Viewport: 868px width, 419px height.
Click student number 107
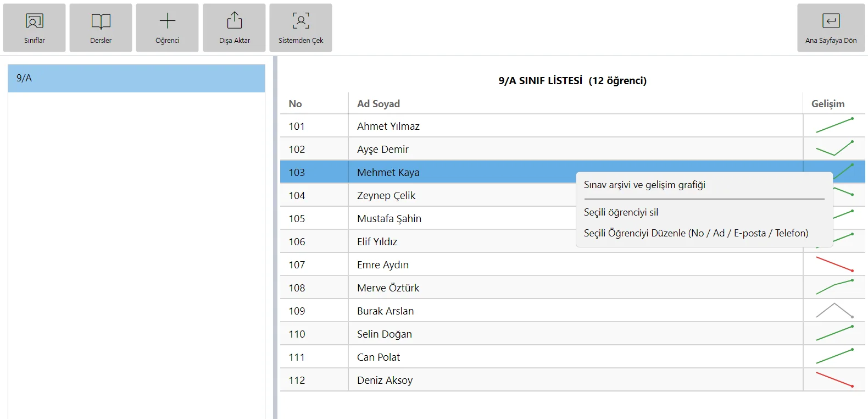pos(297,264)
